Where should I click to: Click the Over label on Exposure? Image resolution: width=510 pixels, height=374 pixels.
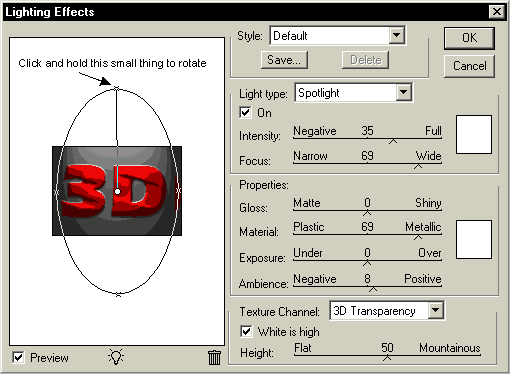[430, 253]
